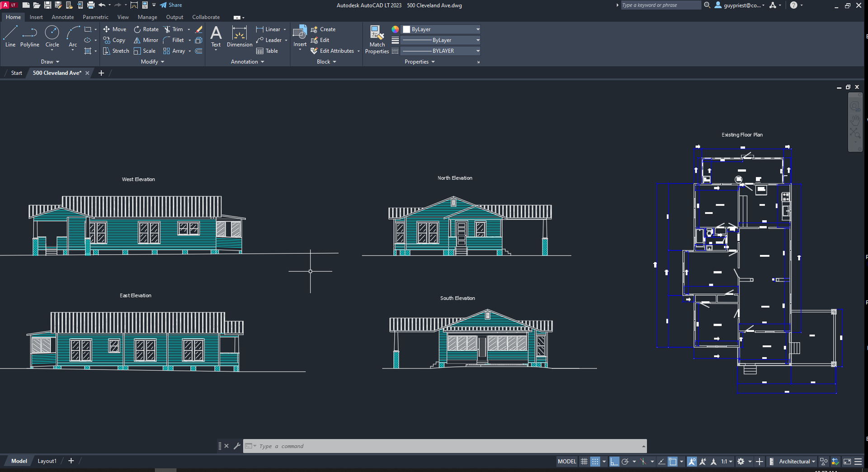Click the Mirror tool in Modify
Screen dimensions: 868x472
146,40
